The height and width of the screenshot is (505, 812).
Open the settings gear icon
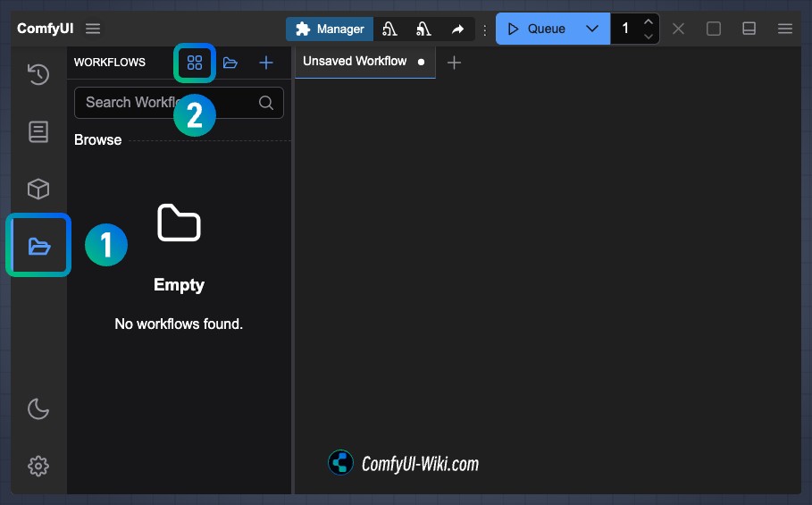click(x=38, y=467)
